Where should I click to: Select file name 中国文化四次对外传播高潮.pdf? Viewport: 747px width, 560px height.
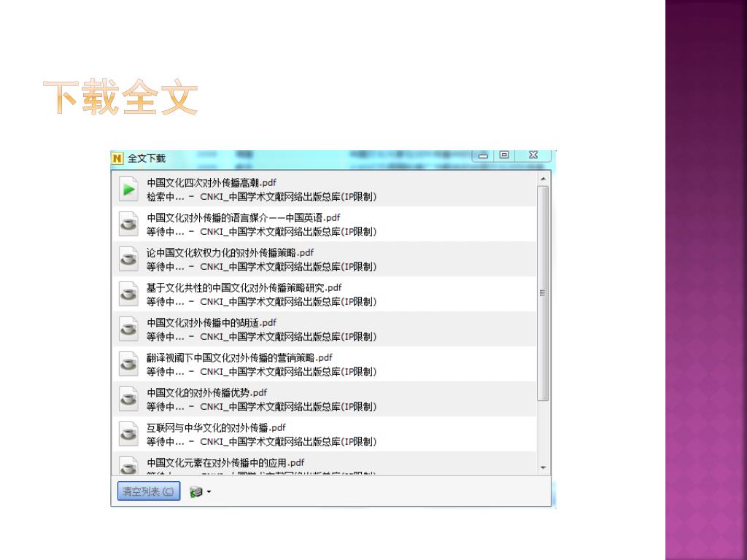tap(212, 183)
